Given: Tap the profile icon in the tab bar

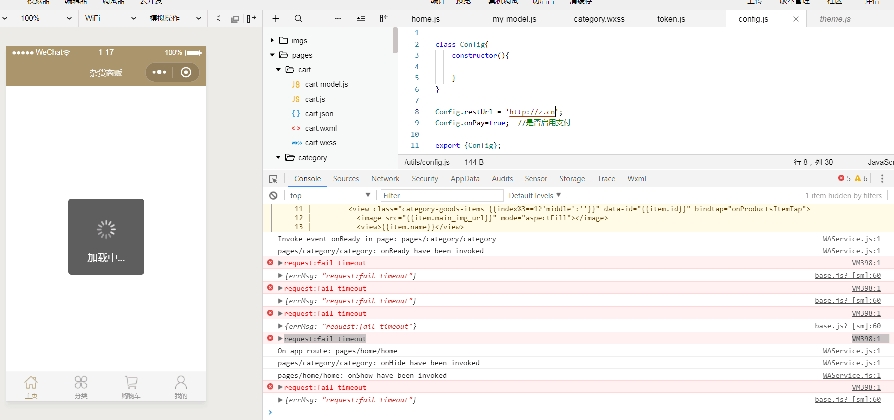Looking at the screenshot, I should tap(181, 384).
